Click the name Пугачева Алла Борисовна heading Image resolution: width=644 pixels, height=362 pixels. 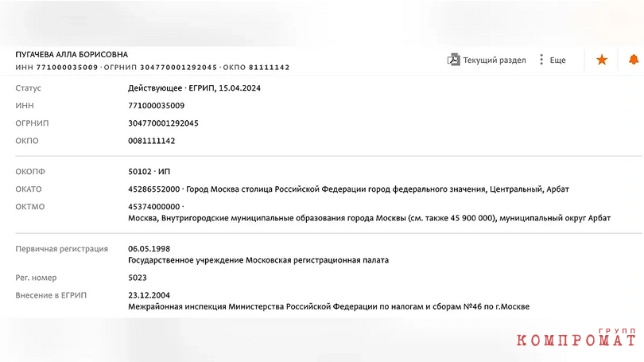[72, 55]
